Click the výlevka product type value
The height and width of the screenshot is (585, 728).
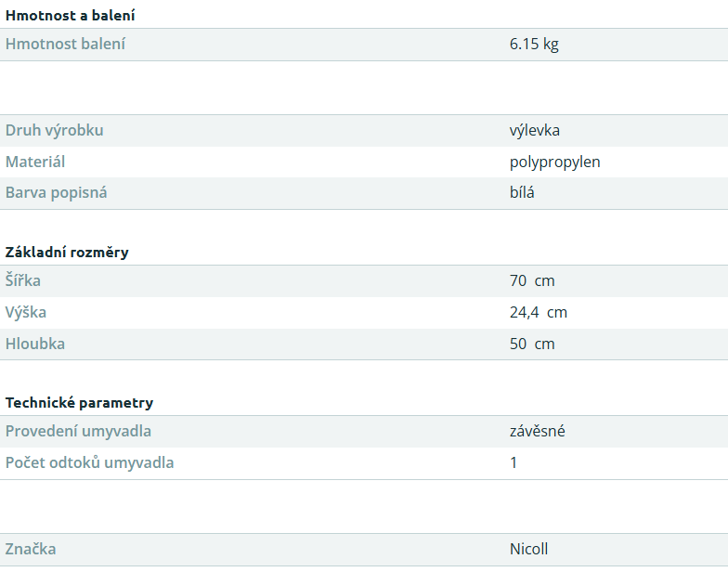535,130
